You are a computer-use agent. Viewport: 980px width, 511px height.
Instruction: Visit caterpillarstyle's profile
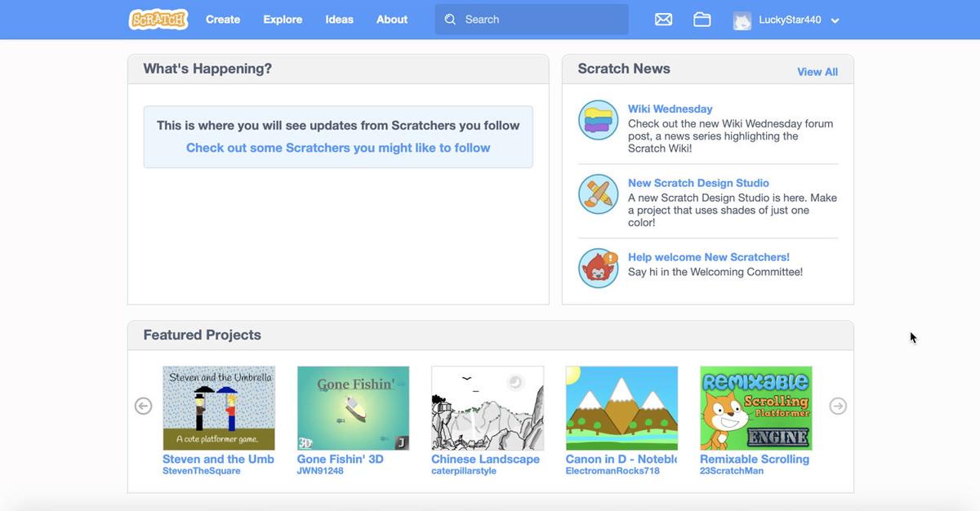point(464,471)
